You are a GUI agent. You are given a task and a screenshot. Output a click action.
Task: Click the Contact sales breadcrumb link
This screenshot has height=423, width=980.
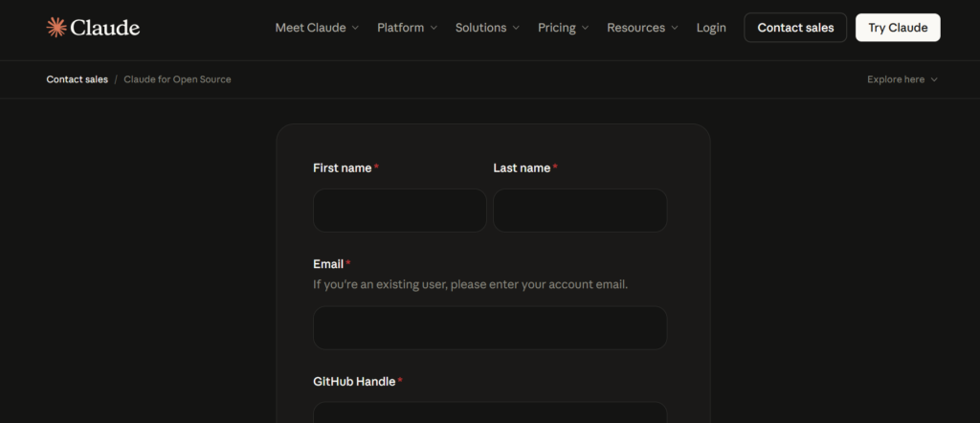click(77, 79)
